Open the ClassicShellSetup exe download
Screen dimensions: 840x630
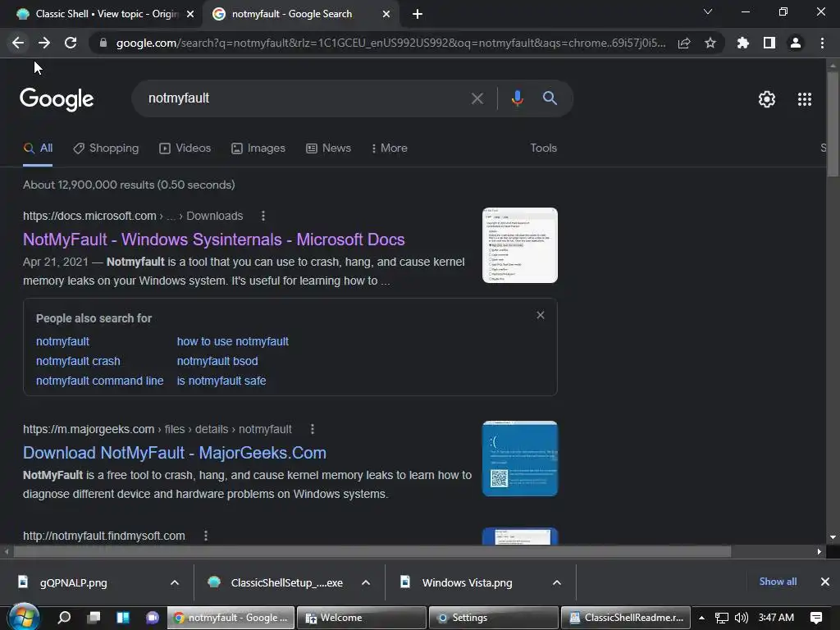click(286, 583)
